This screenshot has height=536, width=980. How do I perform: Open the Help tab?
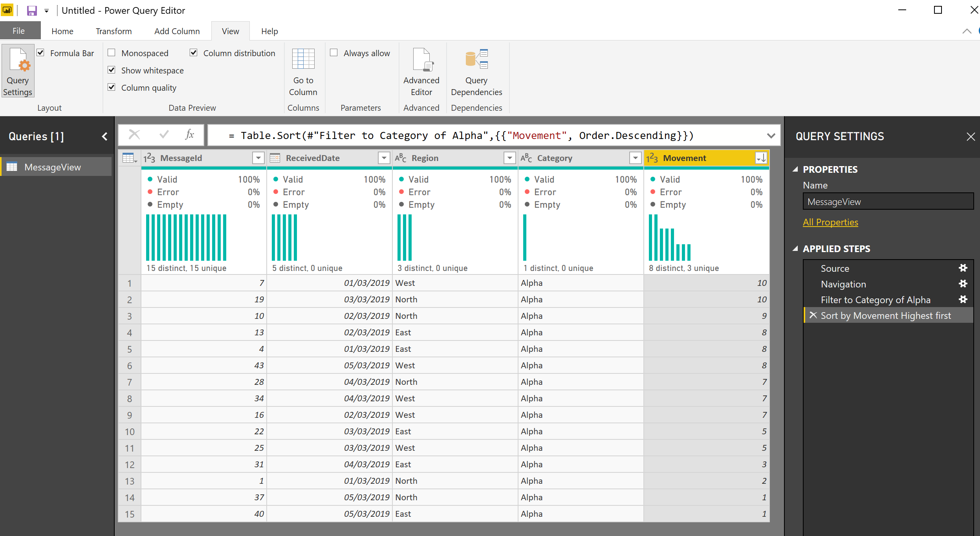(x=269, y=31)
